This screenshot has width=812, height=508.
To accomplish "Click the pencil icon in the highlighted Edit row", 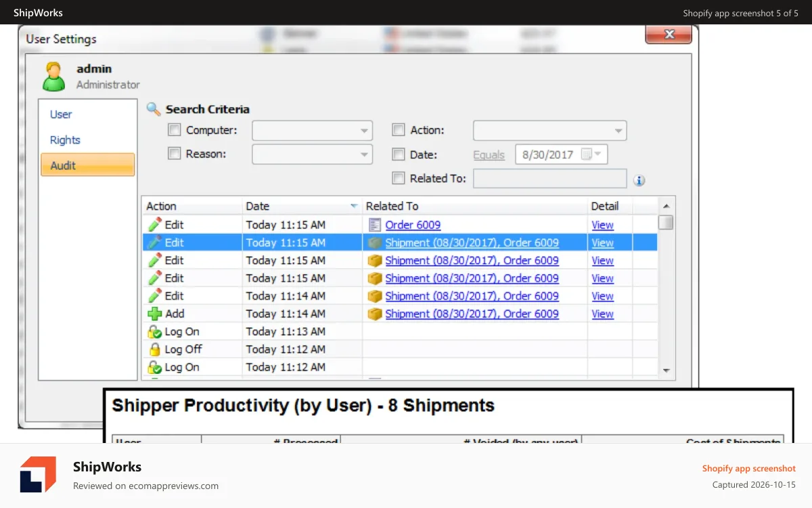I will coord(155,242).
